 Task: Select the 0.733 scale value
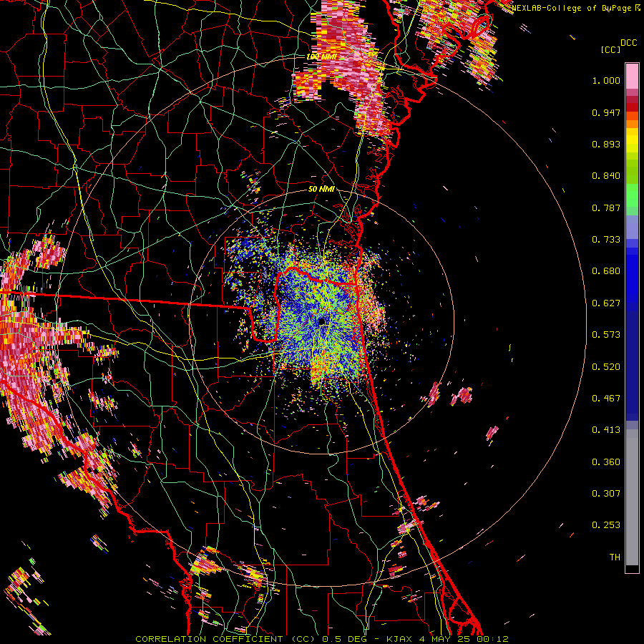(606, 240)
